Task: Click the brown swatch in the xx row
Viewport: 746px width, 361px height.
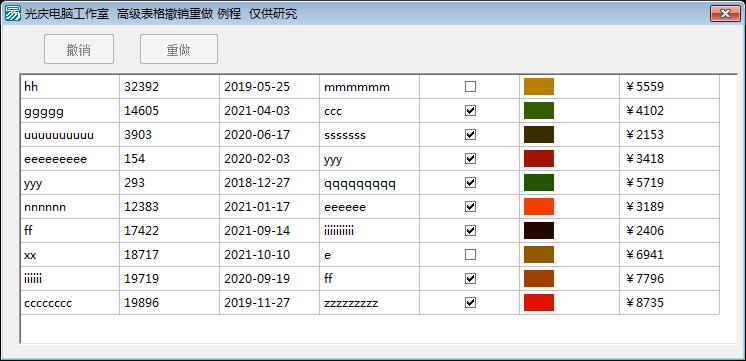Action: coord(539,254)
